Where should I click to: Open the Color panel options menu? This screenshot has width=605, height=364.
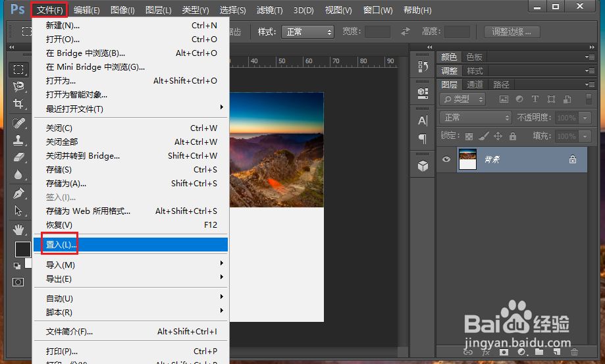[x=590, y=57]
